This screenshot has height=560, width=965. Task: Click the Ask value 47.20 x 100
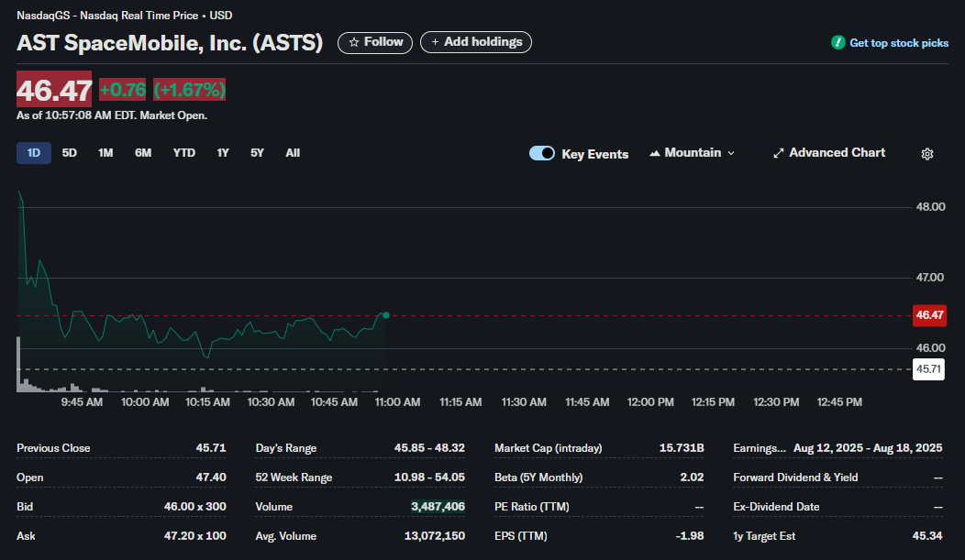tap(195, 536)
